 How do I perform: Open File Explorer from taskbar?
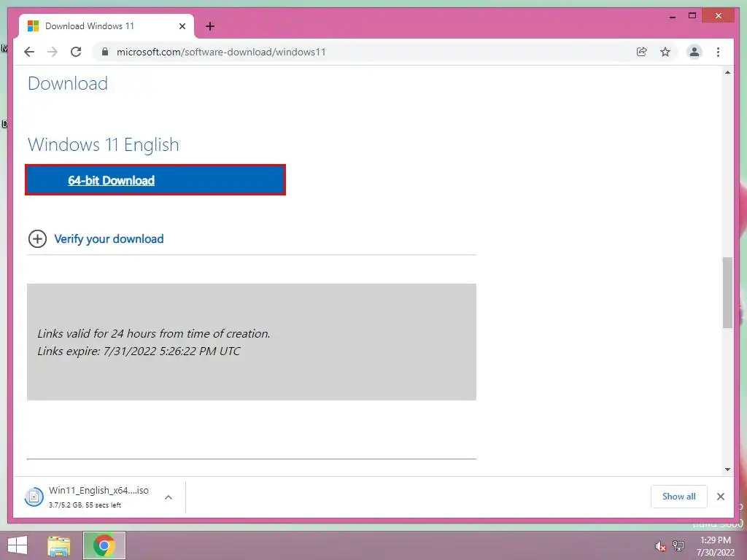pyautogui.click(x=59, y=545)
